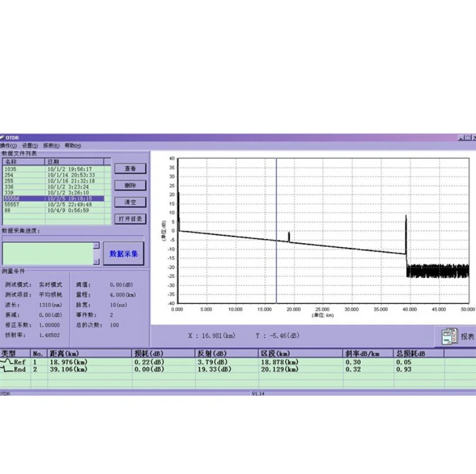
Task: Start acquisition with the 数据采集 button
Action: point(123,254)
